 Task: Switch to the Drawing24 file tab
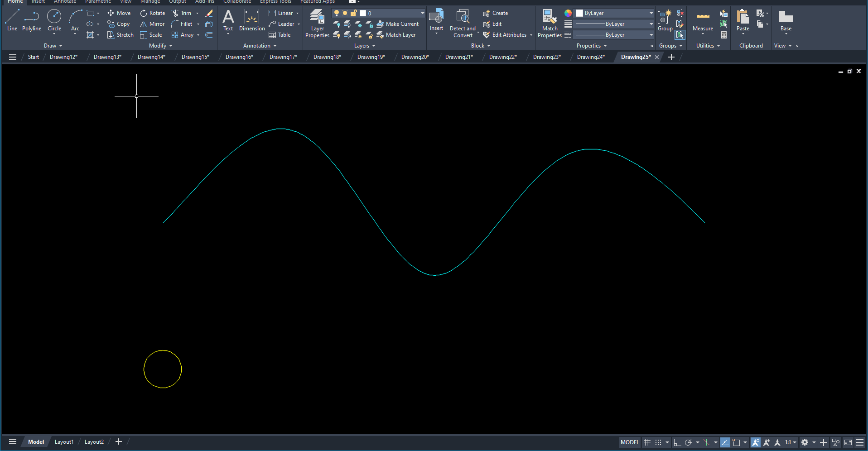[591, 57]
